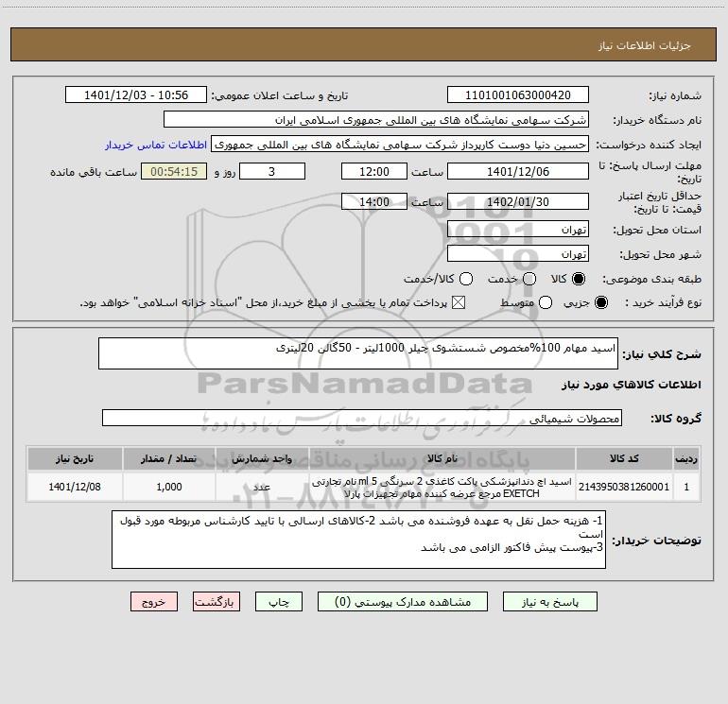Click the response deadline date 1401/12/06

point(518,172)
